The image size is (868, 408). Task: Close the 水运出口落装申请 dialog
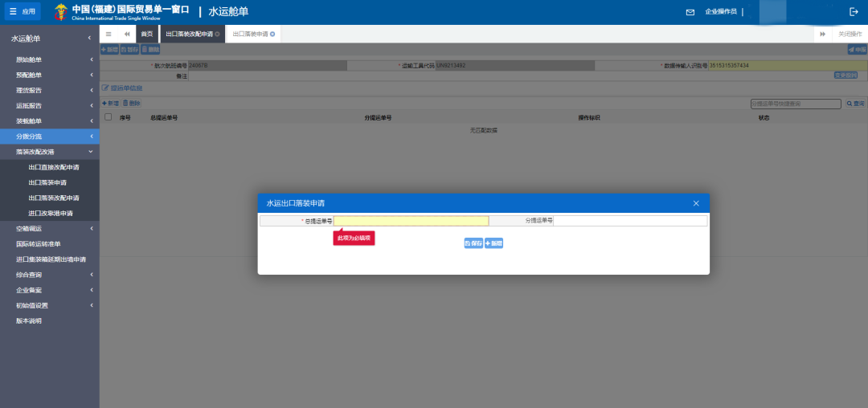pyautogui.click(x=696, y=203)
